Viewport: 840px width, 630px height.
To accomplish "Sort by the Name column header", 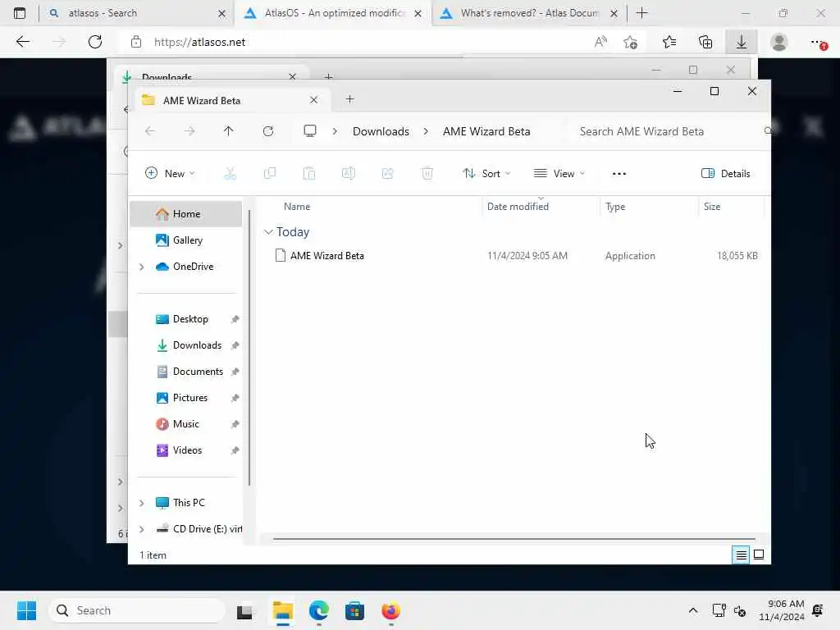I will click(297, 207).
